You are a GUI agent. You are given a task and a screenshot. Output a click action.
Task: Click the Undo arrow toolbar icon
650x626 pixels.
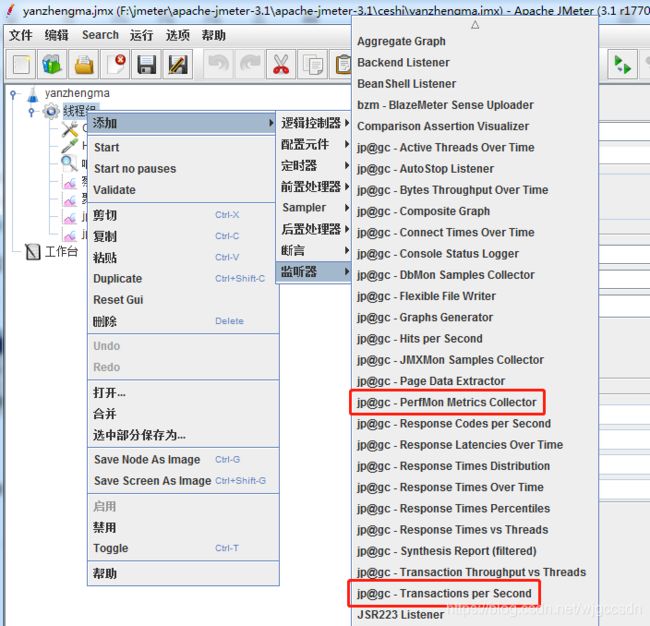tap(218, 65)
